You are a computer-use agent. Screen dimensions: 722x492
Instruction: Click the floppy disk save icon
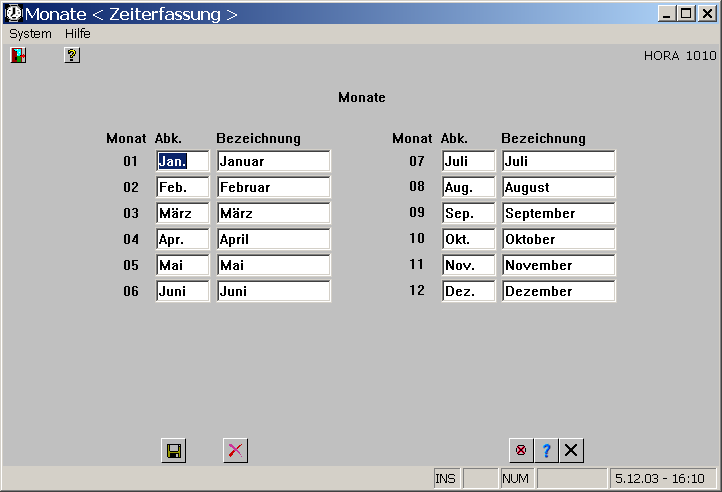click(174, 451)
